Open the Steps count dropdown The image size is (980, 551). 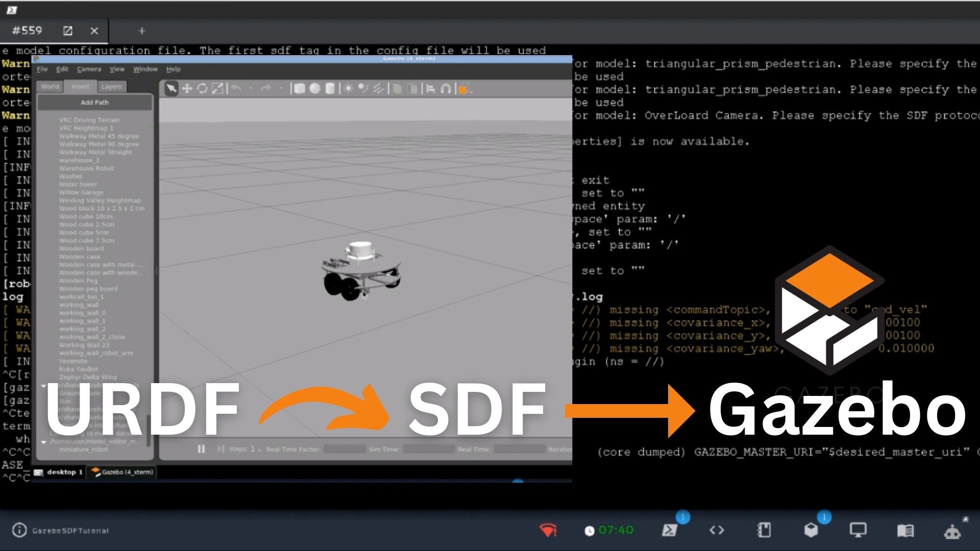coord(259,450)
